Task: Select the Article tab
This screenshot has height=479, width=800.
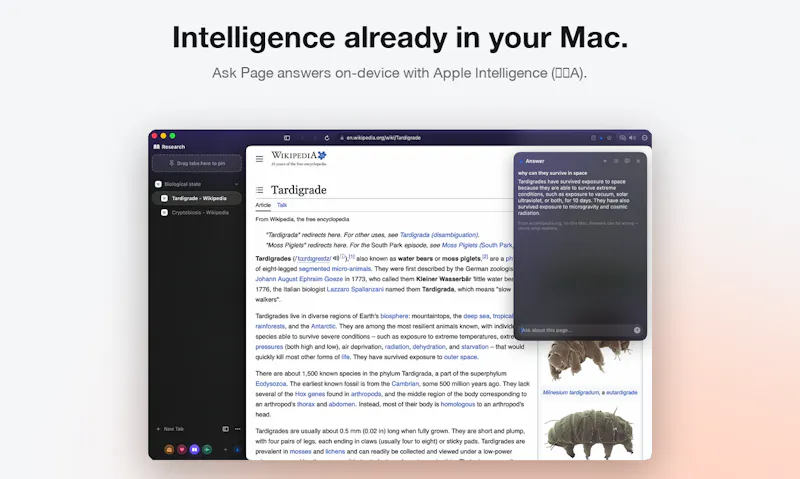Action: [x=263, y=205]
